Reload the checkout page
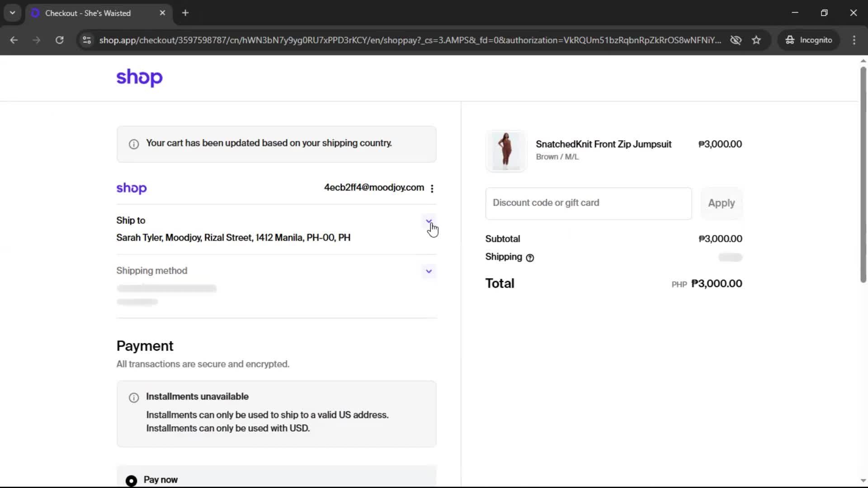Screen dimensions: 868x488 [59, 40]
